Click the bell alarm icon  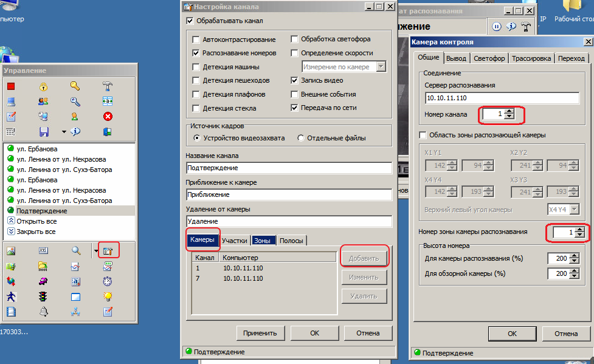tap(43, 312)
